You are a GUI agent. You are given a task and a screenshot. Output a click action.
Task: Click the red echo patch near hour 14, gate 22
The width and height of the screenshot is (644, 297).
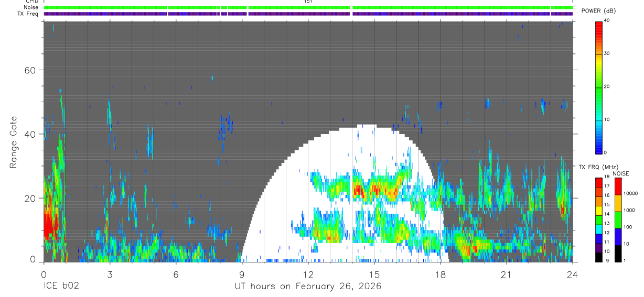(x=359, y=190)
